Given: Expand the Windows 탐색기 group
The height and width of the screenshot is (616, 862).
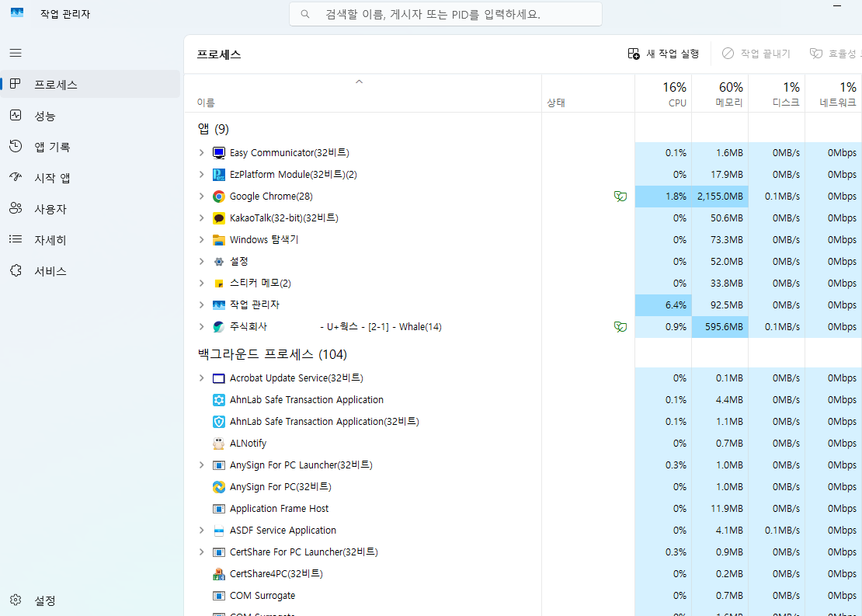Looking at the screenshot, I should pos(201,240).
